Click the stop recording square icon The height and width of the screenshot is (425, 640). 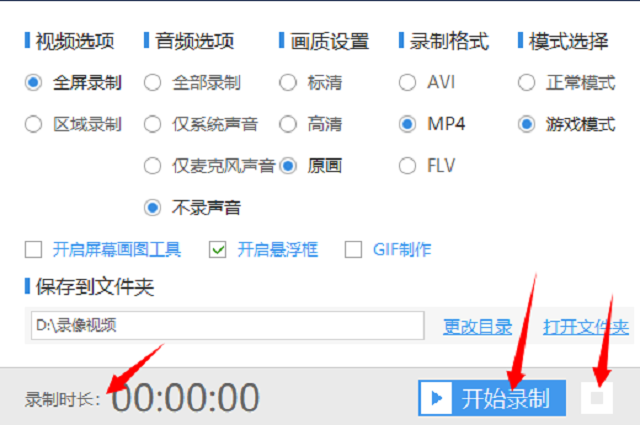(597, 398)
